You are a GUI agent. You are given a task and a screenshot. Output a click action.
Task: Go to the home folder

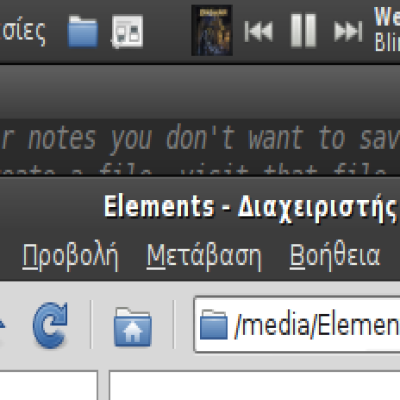tap(133, 327)
